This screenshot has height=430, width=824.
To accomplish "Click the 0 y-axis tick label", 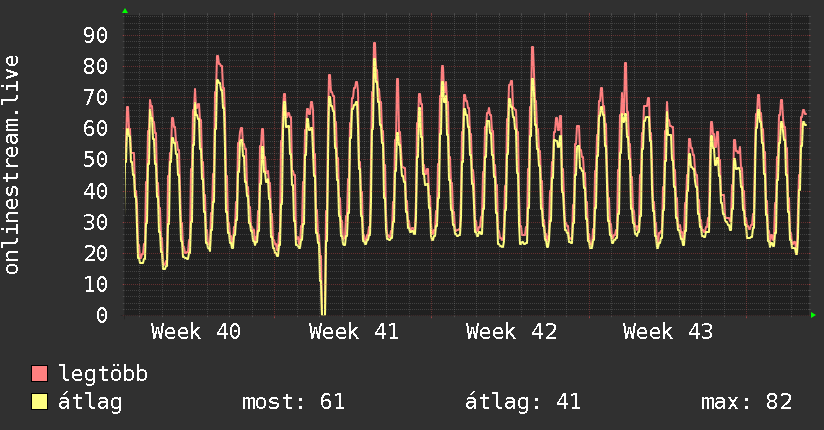I will (102, 315).
